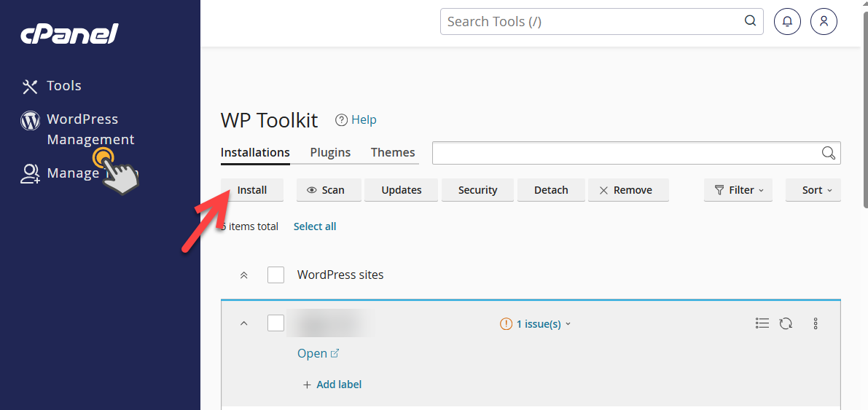Open the site via Open link
Viewport: 868px width, 410px height.
(318, 354)
